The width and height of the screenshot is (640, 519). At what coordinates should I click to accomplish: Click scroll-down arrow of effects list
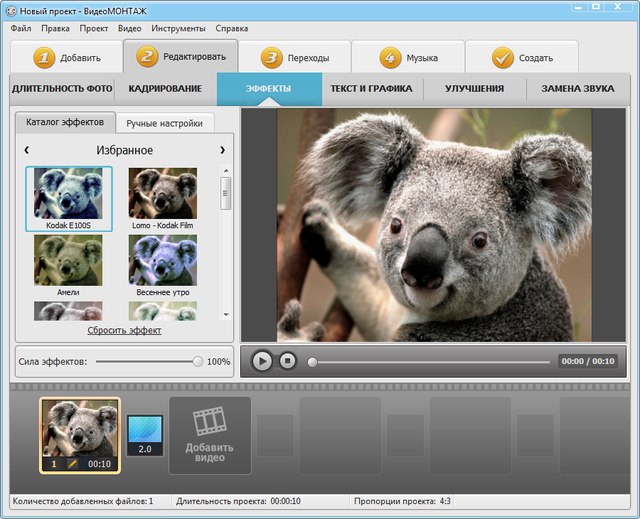click(226, 313)
